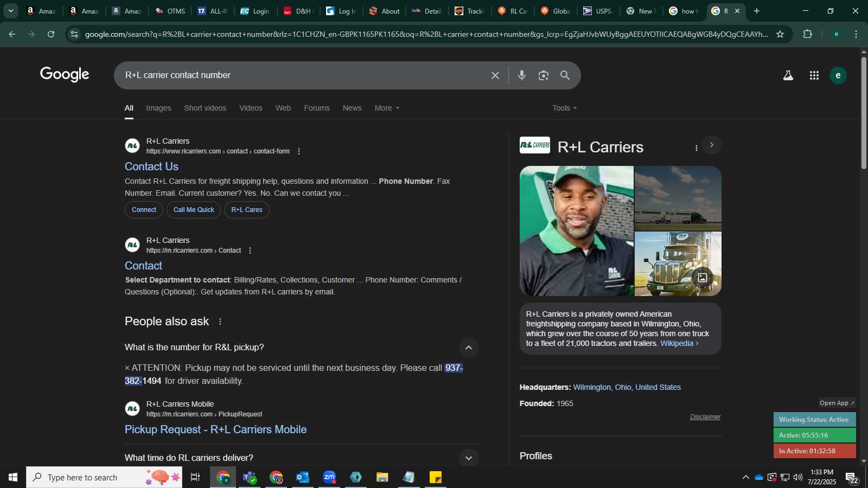This screenshot has height=488, width=868.
Task: Open the Tools dropdown
Action: tap(565, 108)
